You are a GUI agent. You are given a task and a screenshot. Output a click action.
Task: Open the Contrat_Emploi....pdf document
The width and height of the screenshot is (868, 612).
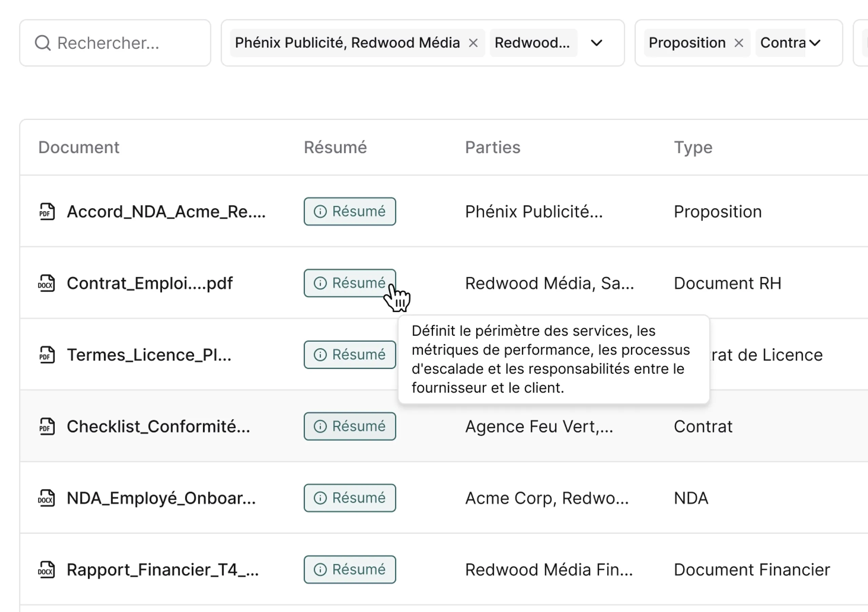click(150, 283)
